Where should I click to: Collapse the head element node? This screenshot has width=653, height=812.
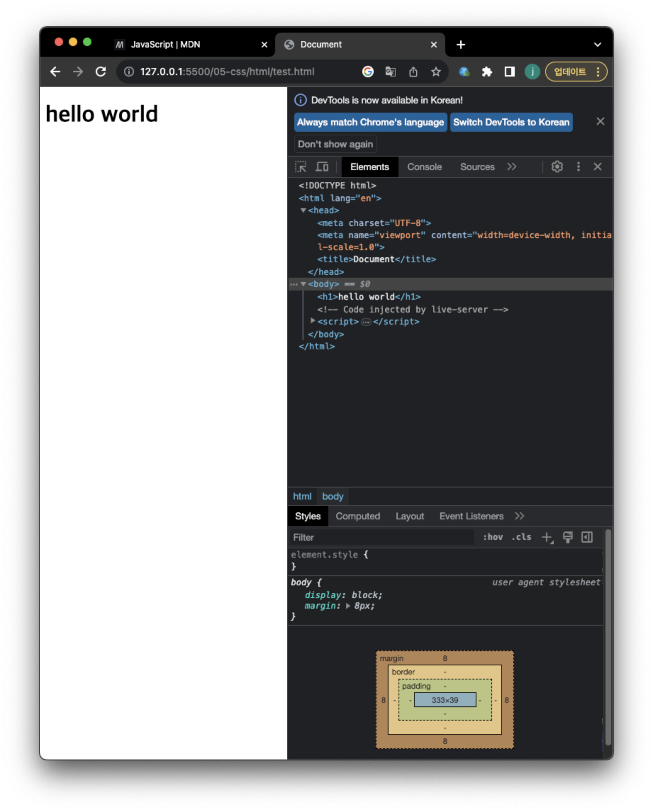pos(303,210)
